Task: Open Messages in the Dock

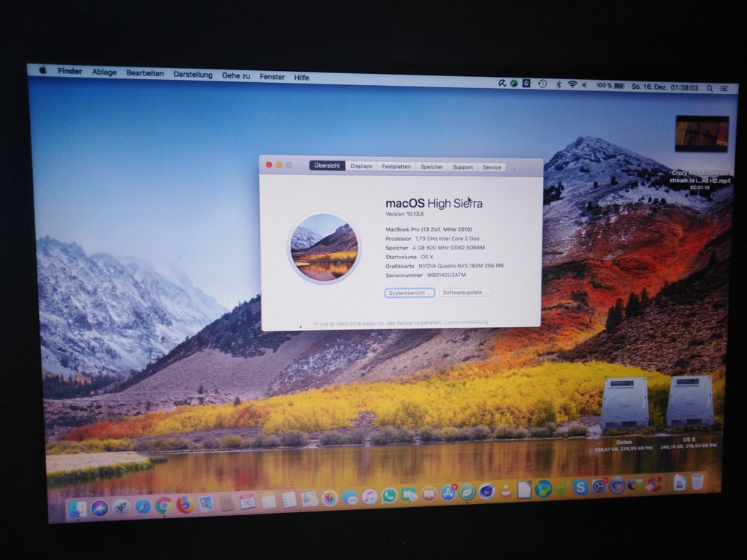Action: tap(350, 497)
